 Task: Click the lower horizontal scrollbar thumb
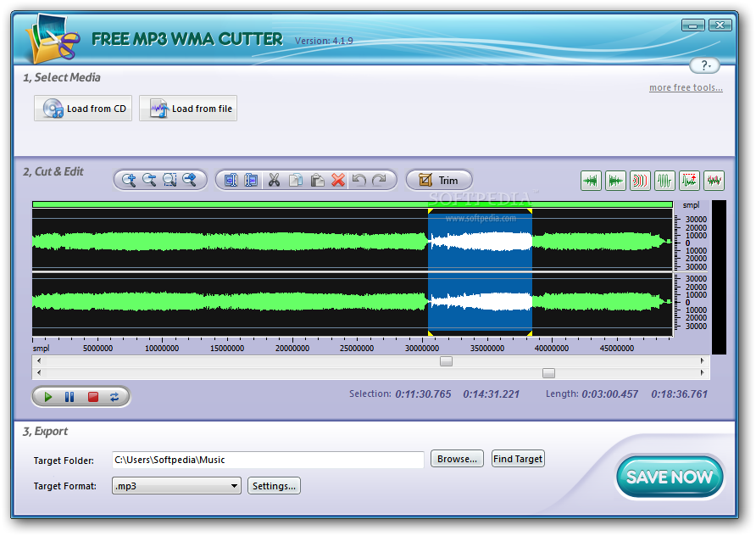pos(548,373)
